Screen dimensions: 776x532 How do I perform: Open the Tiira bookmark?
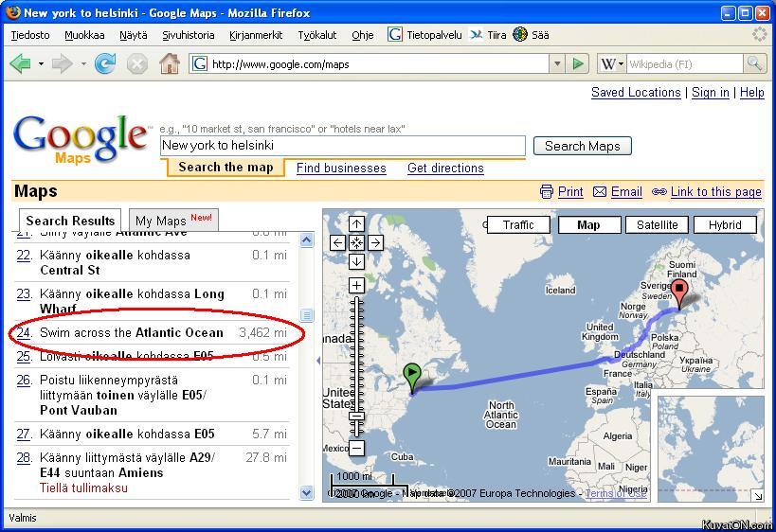click(489, 35)
